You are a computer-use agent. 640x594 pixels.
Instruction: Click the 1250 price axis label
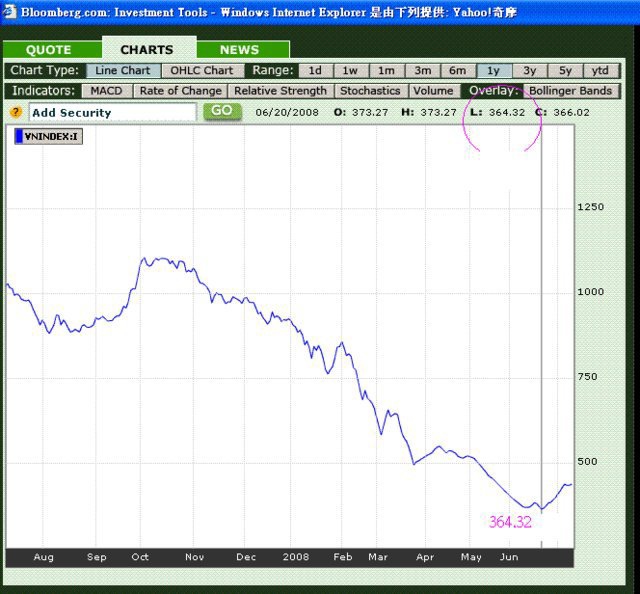[x=590, y=207]
